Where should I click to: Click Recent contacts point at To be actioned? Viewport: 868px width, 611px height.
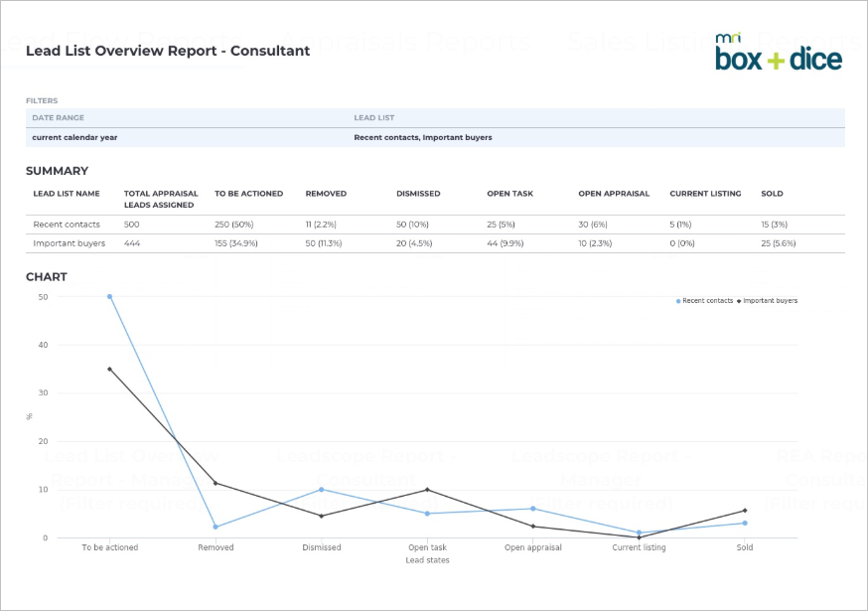tap(109, 297)
